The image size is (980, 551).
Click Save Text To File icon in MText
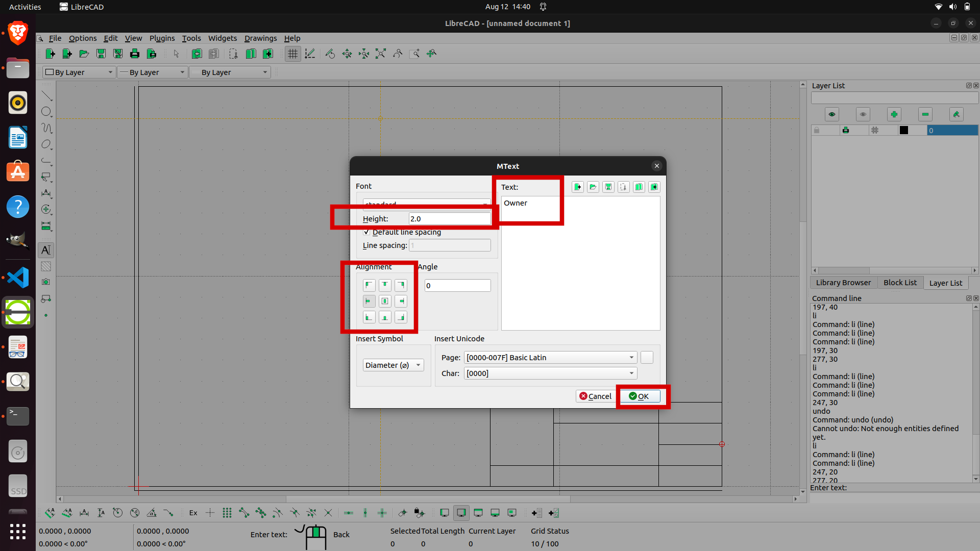(x=608, y=187)
